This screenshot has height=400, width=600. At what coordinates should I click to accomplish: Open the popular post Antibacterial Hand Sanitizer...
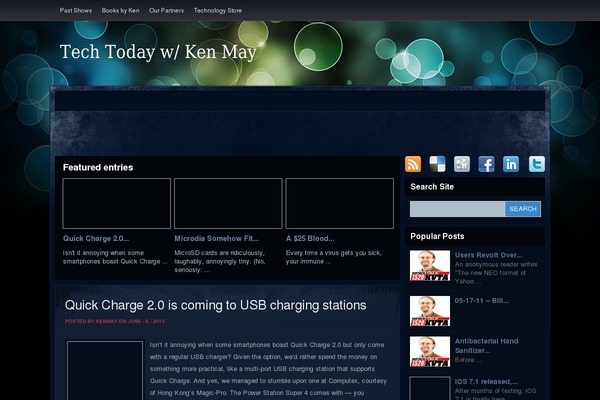tap(486, 346)
